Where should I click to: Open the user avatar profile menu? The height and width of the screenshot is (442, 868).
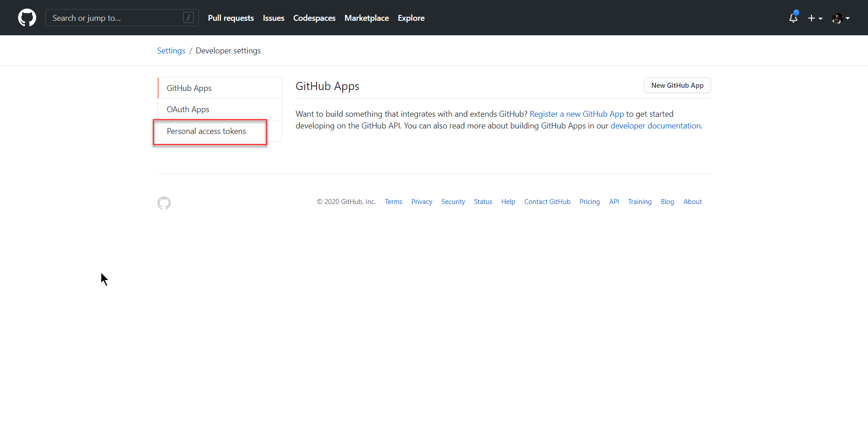pos(840,18)
